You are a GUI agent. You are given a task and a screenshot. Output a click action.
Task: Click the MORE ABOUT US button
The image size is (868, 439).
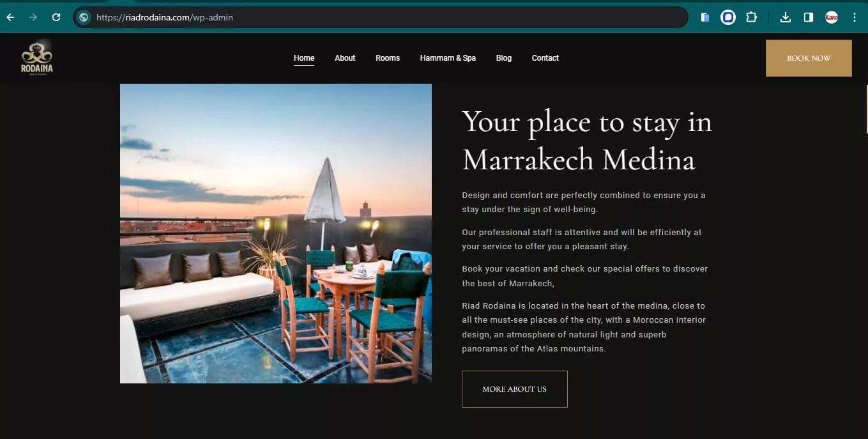515,389
